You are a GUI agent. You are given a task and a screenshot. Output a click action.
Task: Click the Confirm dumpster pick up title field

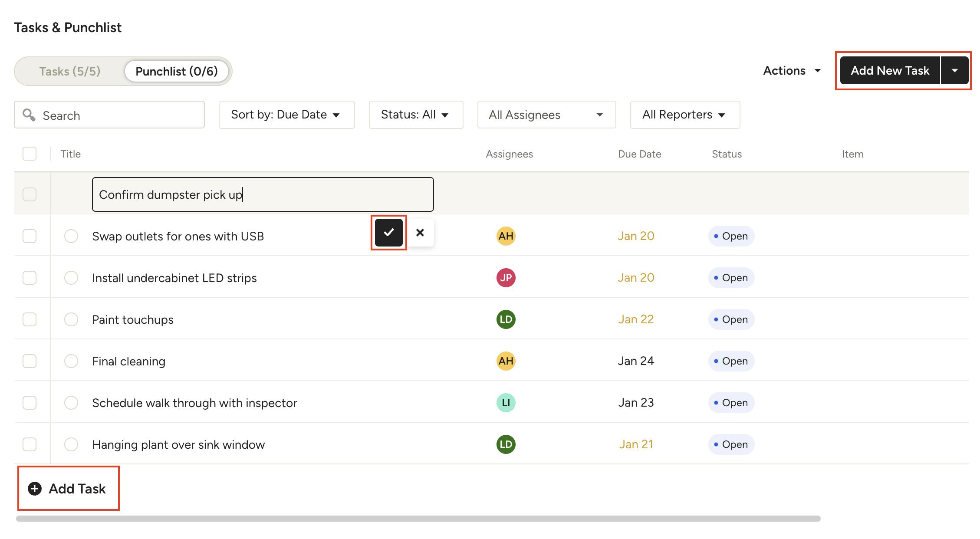(x=263, y=194)
